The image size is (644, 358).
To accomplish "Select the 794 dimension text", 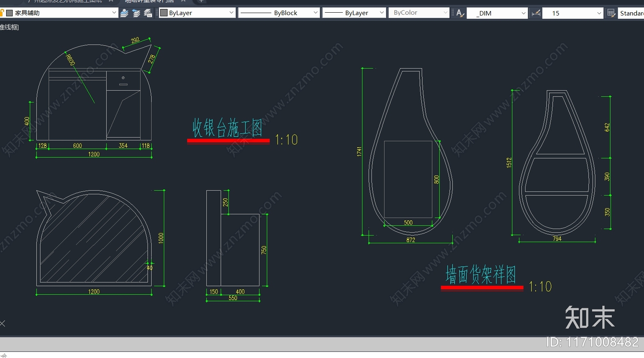I will [557, 239].
